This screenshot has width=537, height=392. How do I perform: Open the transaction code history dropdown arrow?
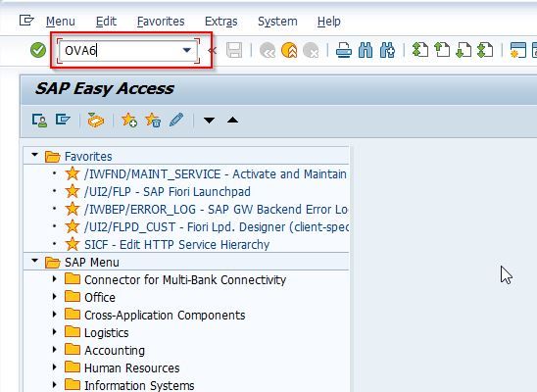pyautogui.click(x=186, y=50)
